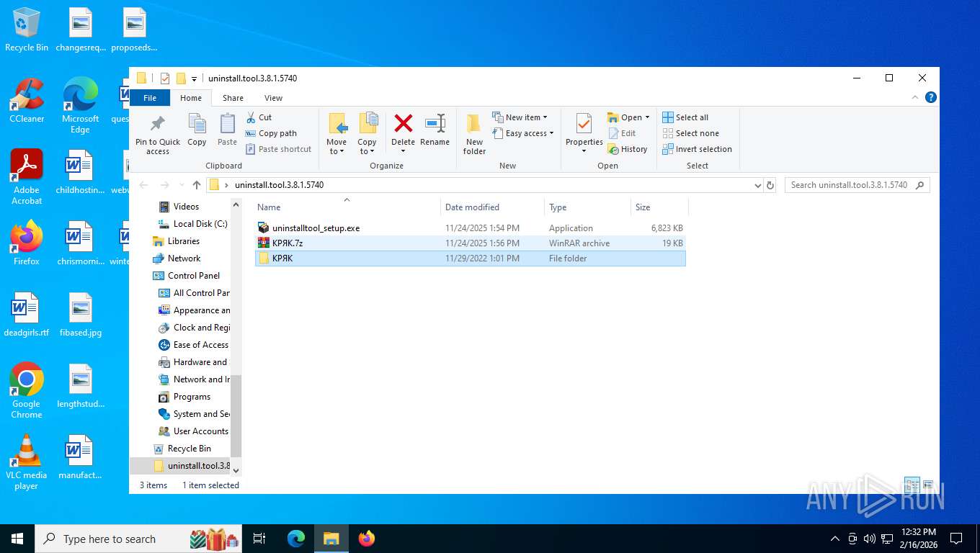Viewport: 980px width, 553px height.
Task: Click Paste shortcut in the ribbon
Action: (278, 149)
